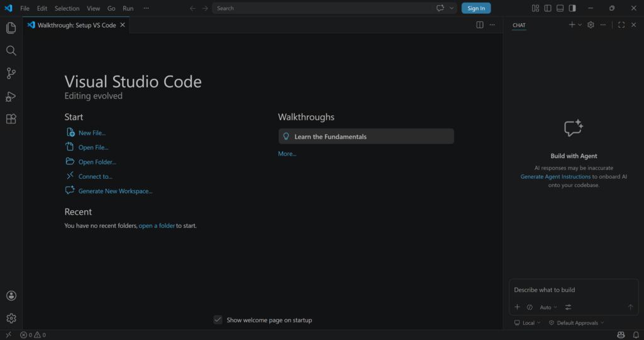The width and height of the screenshot is (644, 340).
Task: Open the Search view in activity bar
Action: pyautogui.click(x=11, y=50)
